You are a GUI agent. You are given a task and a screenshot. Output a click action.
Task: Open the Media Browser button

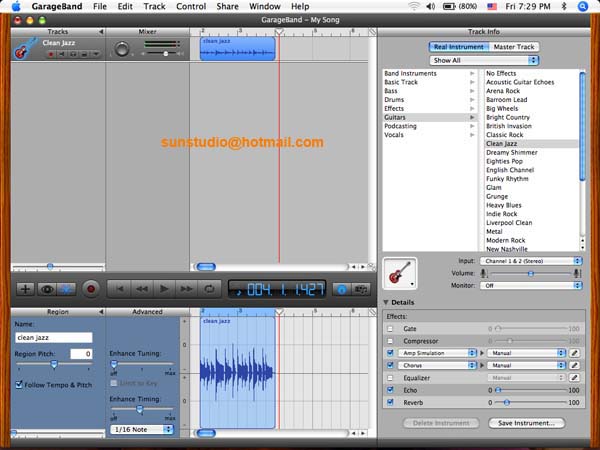[x=361, y=290]
